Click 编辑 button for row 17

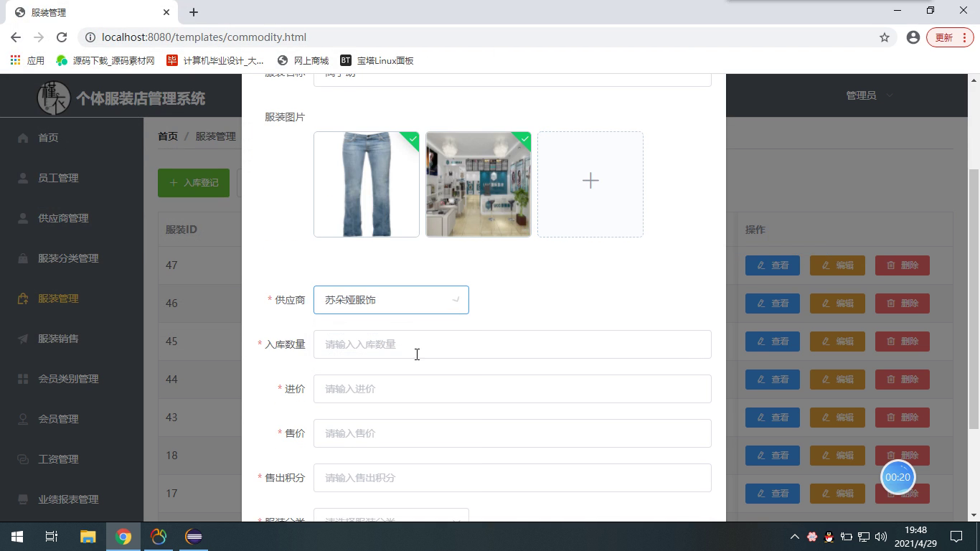pos(837,494)
